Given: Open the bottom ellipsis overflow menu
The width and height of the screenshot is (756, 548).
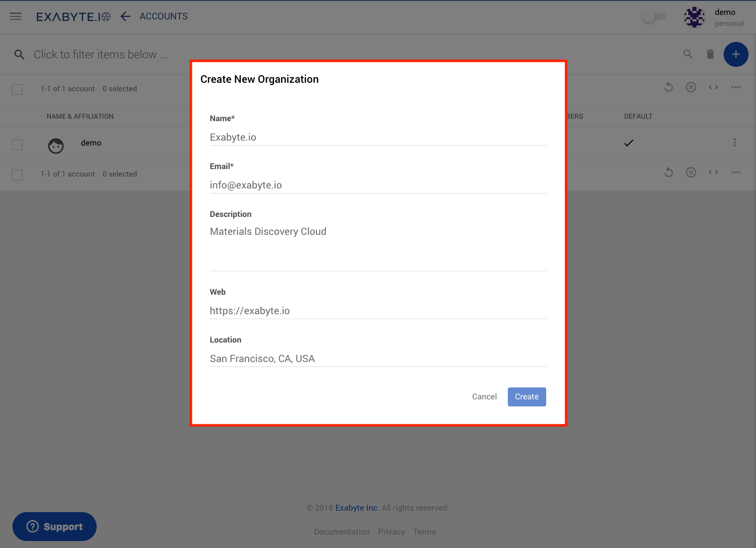Looking at the screenshot, I should pyautogui.click(x=736, y=172).
